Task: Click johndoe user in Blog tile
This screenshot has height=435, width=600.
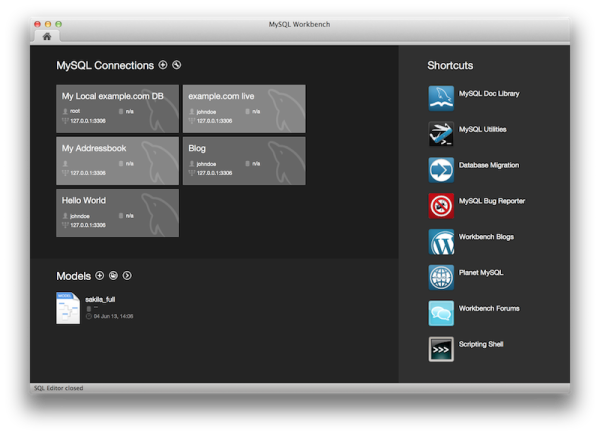Action: [206, 164]
